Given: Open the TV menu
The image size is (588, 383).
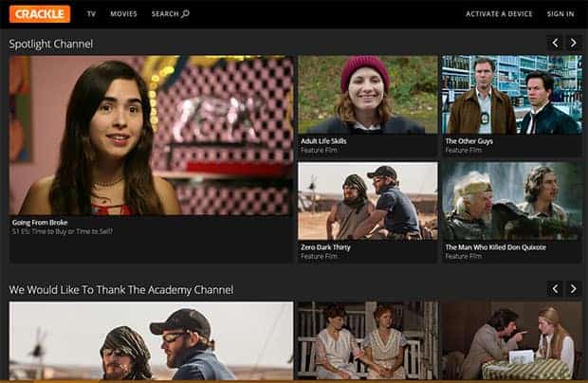Looking at the screenshot, I should [x=91, y=14].
